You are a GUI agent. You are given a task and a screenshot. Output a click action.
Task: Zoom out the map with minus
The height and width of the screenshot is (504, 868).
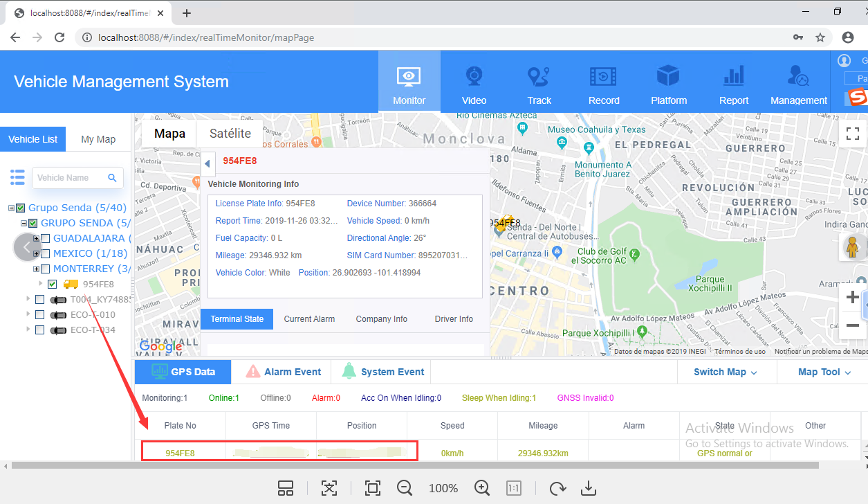pos(853,325)
